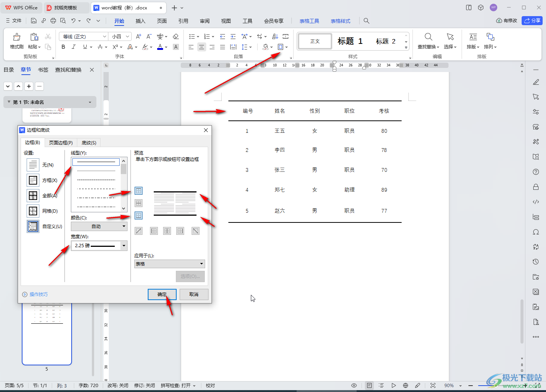
Task: Click the sort icon in ribbon
Action: click(275, 36)
